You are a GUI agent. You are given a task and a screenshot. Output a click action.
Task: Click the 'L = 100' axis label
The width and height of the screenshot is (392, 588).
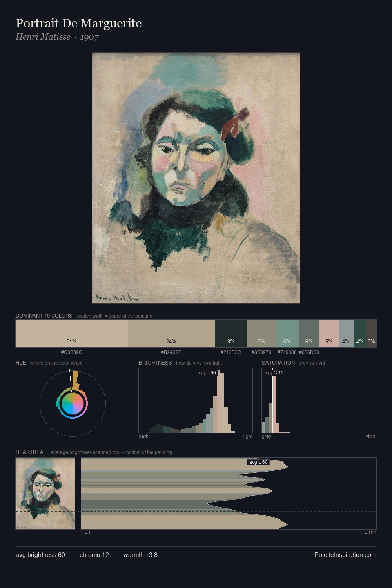(x=368, y=533)
